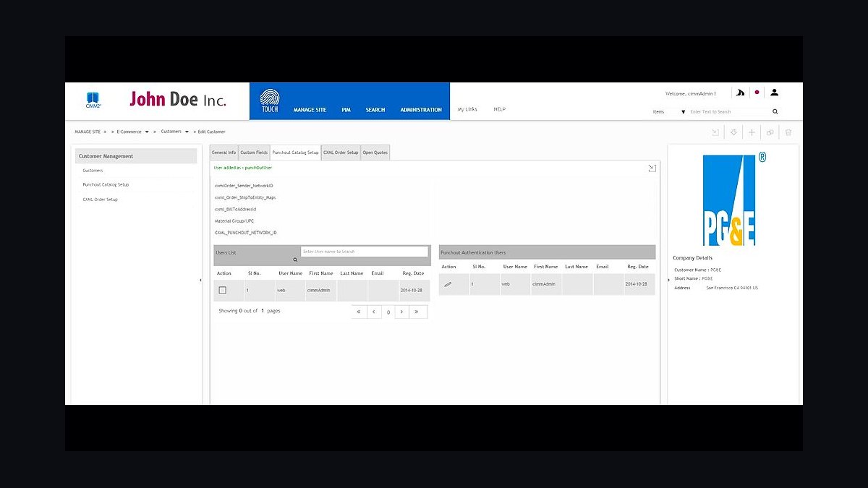Click the CIMM2 logo icon
868x488 pixels.
93,100
